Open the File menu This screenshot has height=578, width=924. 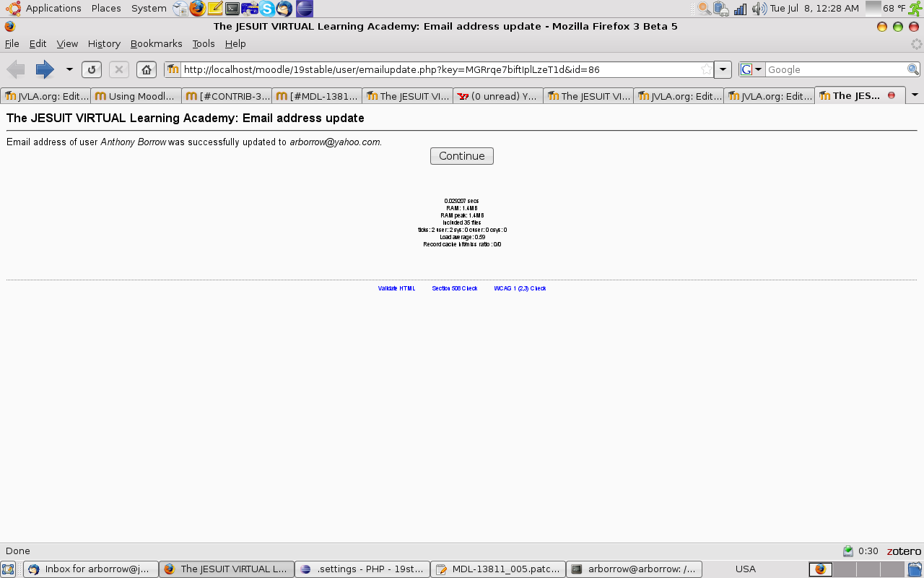point(12,43)
